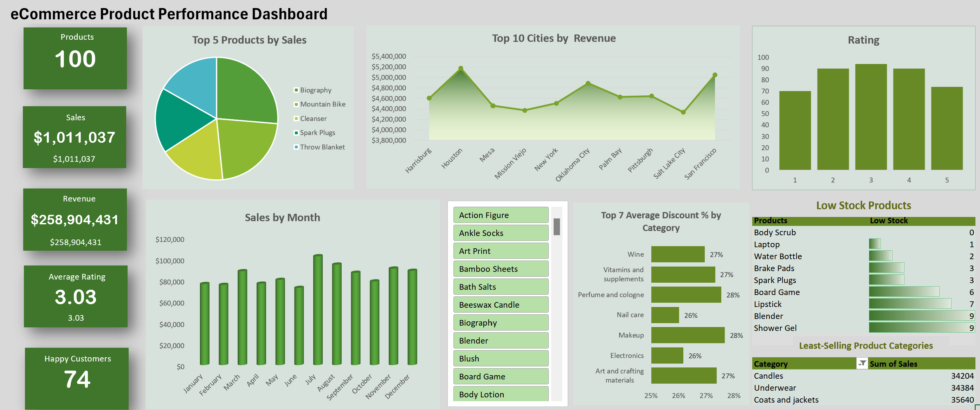Choose Biography in the product slicer
The width and height of the screenshot is (980, 410).
pyautogui.click(x=500, y=323)
